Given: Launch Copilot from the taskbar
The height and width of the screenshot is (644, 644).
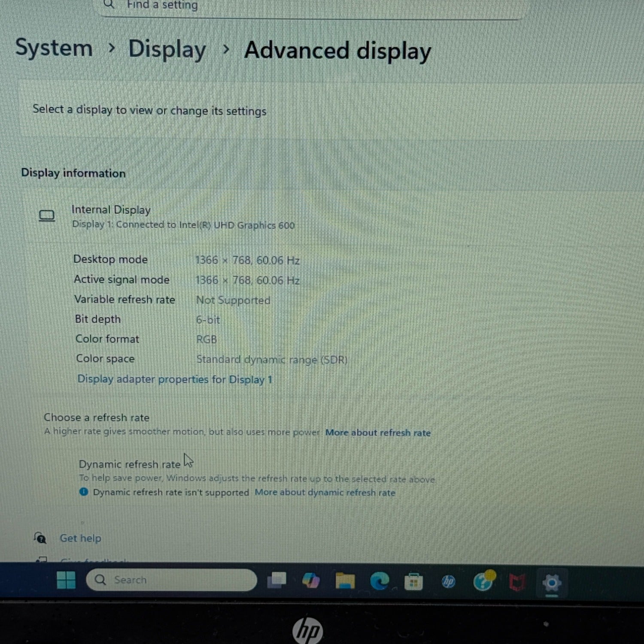Looking at the screenshot, I should click(x=311, y=581).
